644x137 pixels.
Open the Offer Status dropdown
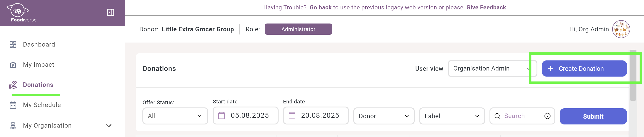pyautogui.click(x=175, y=116)
